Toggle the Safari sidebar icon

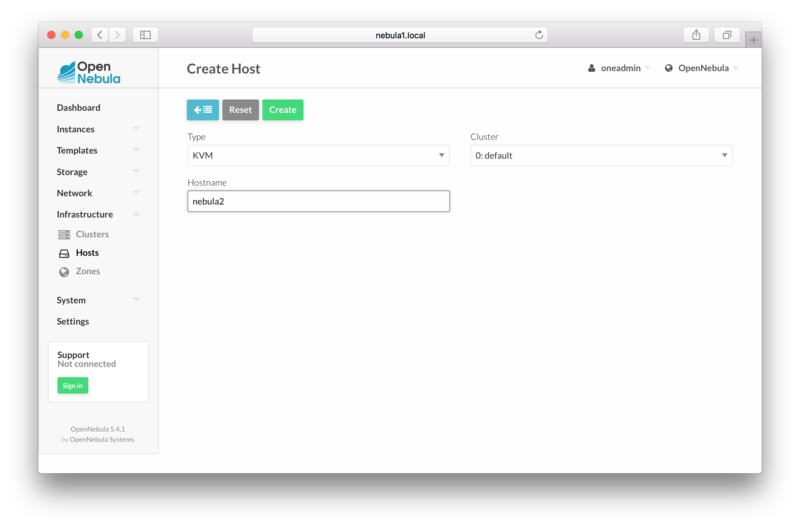coord(145,35)
